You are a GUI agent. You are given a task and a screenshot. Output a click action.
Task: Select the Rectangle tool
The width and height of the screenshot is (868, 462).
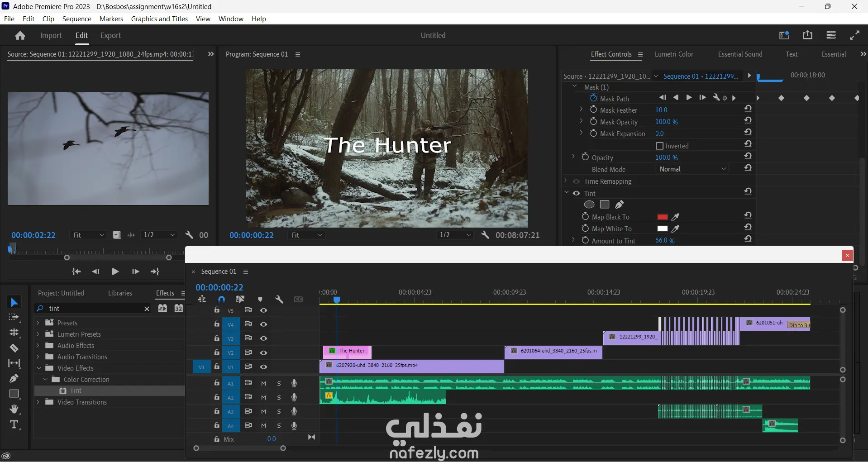click(14, 394)
